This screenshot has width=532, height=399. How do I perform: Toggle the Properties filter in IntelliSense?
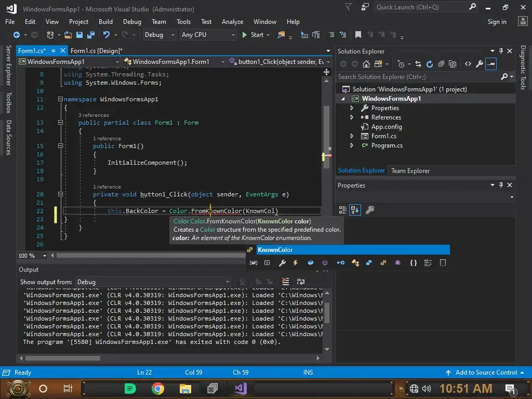tap(282, 262)
